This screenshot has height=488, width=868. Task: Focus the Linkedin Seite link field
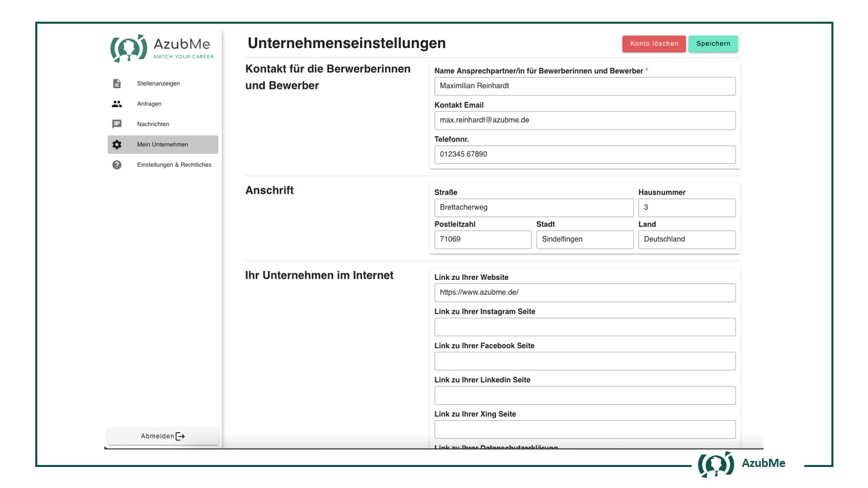click(x=585, y=395)
